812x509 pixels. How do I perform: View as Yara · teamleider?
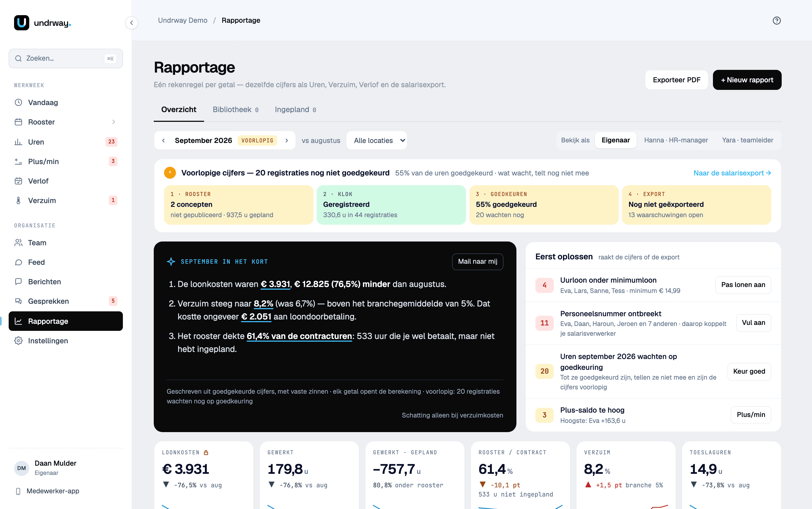[747, 140]
